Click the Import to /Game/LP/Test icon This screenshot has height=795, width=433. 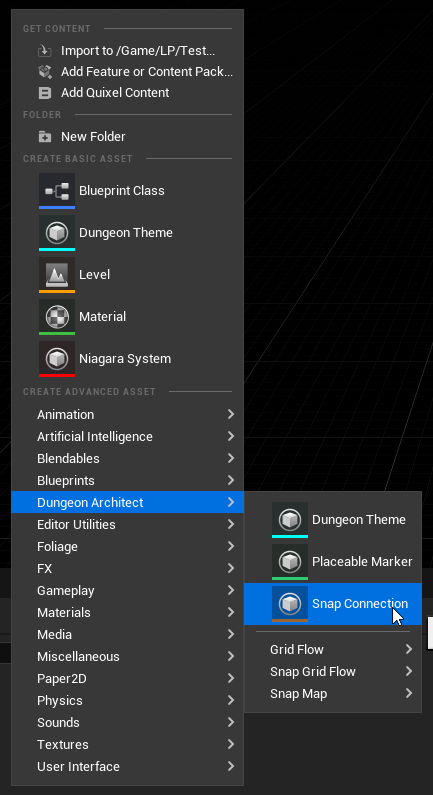point(45,51)
